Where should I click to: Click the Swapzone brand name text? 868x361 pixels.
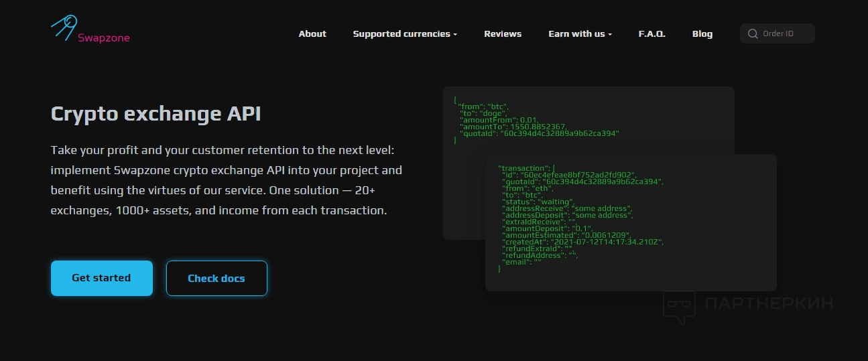click(104, 38)
